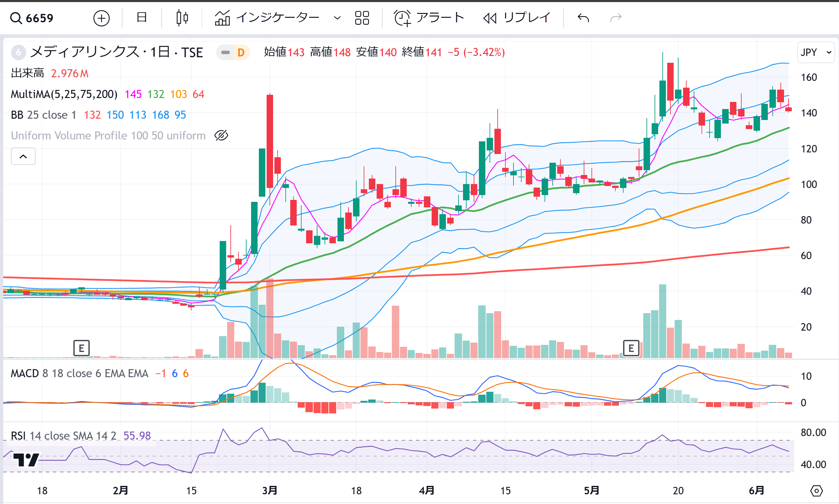The height and width of the screenshot is (504, 839).
Task: Start the リプレイ bar replay
Action: (x=517, y=18)
